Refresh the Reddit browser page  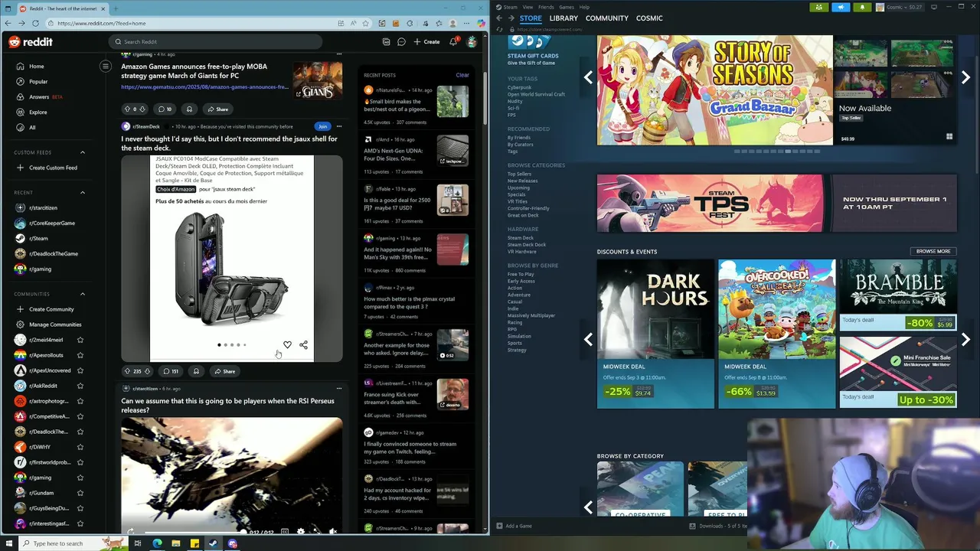(x=36, y=23)
